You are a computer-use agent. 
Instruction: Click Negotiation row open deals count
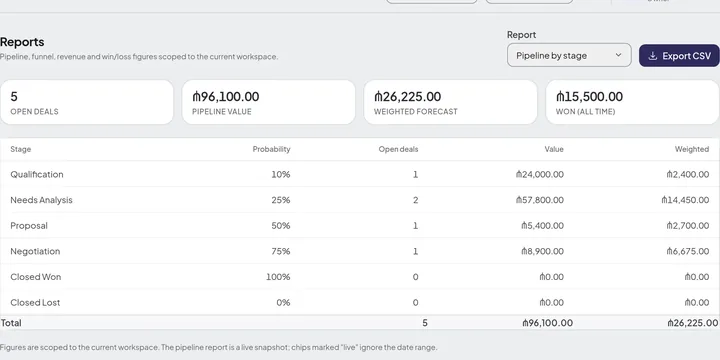click(416, 251)
